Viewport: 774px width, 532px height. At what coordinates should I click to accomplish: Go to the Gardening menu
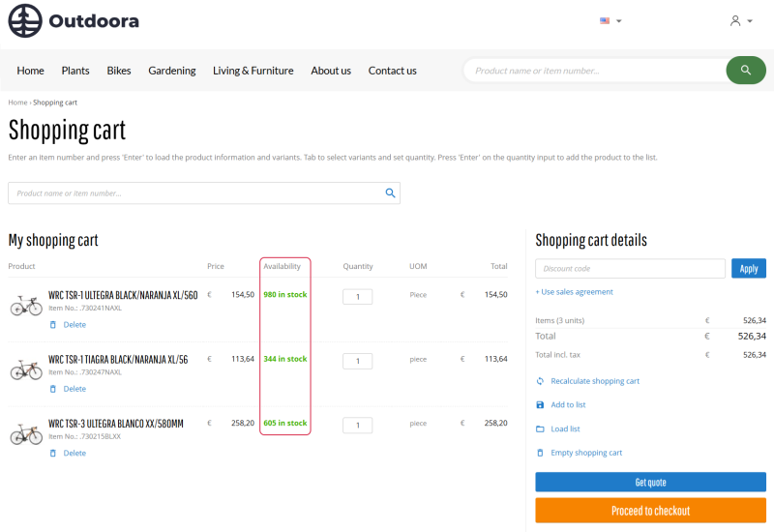(172, 71)
